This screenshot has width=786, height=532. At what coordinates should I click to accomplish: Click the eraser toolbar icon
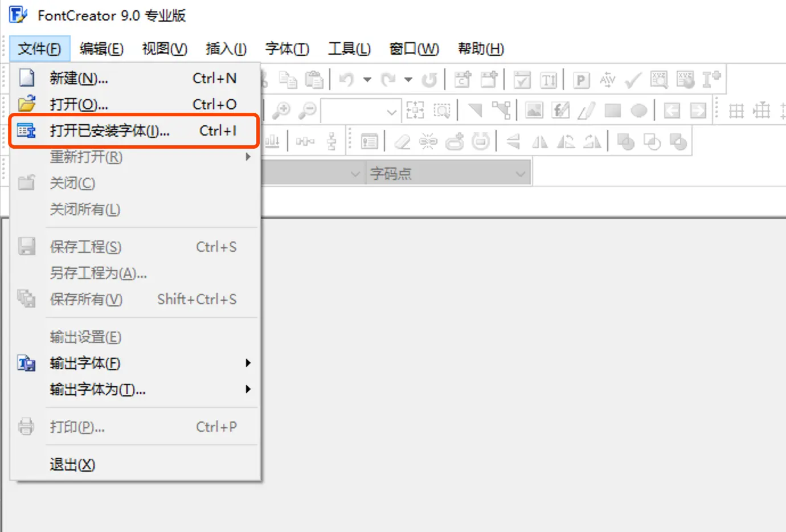click(x=401, y=142)
